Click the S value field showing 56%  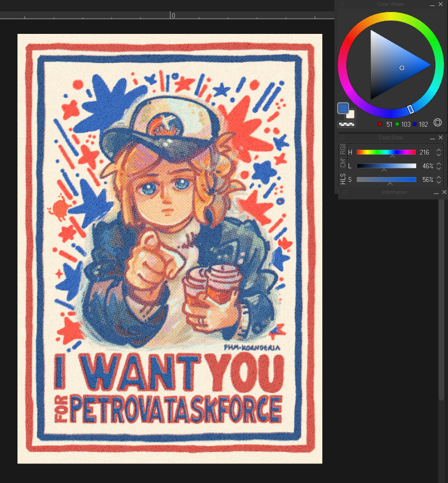click(428, 180)
